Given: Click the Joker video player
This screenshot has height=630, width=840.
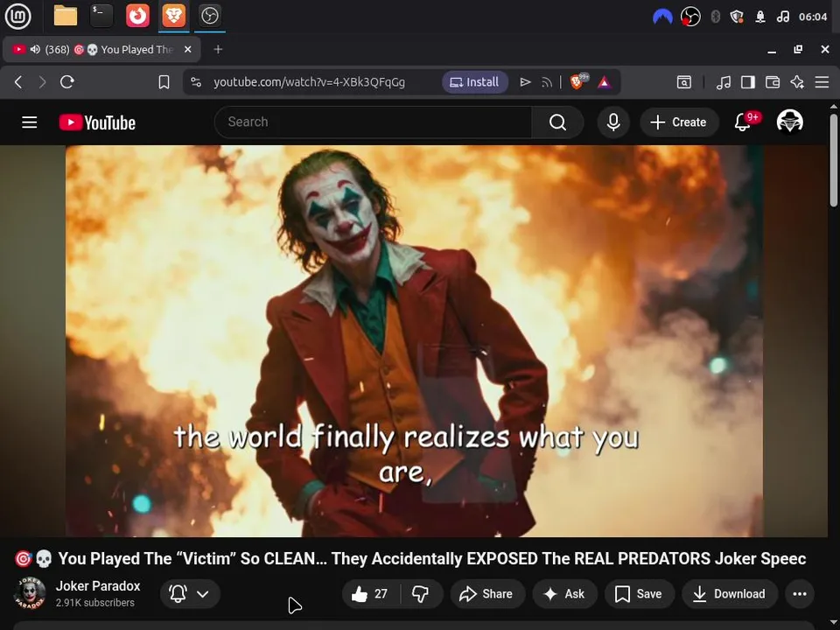Looking at the screenshot, I should (414, 340).
